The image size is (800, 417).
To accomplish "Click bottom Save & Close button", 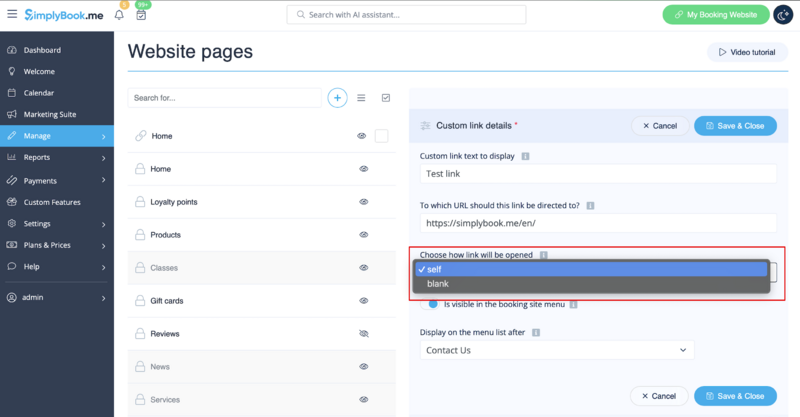I will click(x=735, y=396).
